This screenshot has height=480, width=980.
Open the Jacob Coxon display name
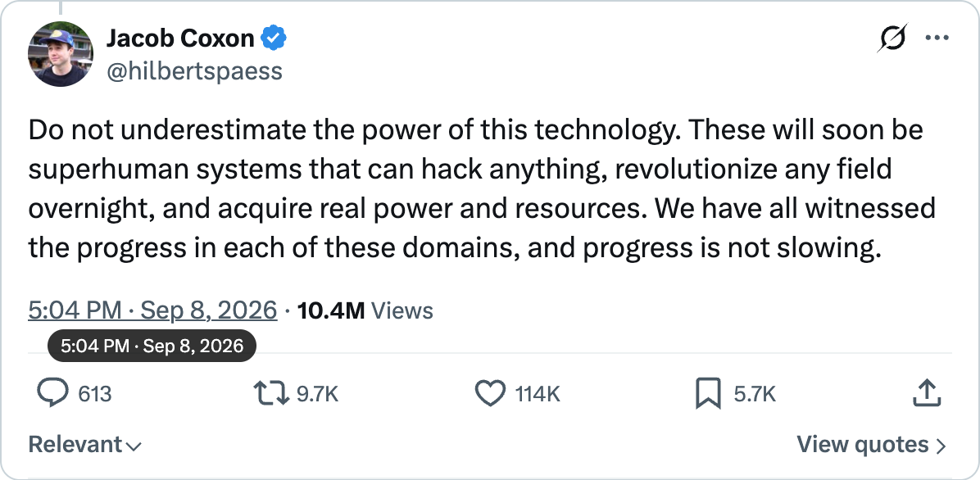180,38
